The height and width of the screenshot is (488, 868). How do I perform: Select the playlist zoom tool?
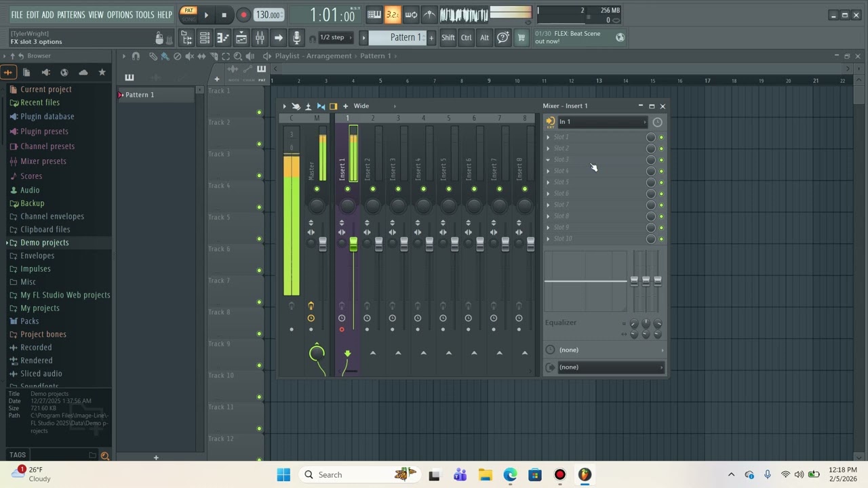237,56
